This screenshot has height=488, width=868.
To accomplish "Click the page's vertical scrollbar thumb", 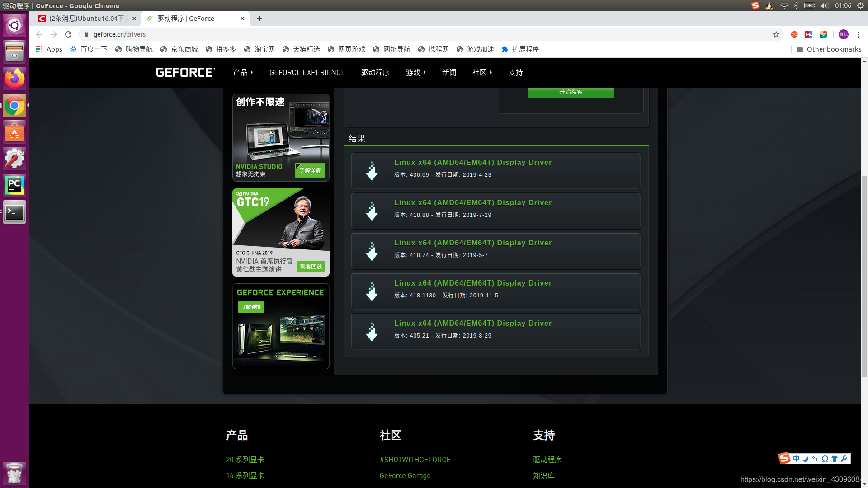I will [864, 276].
